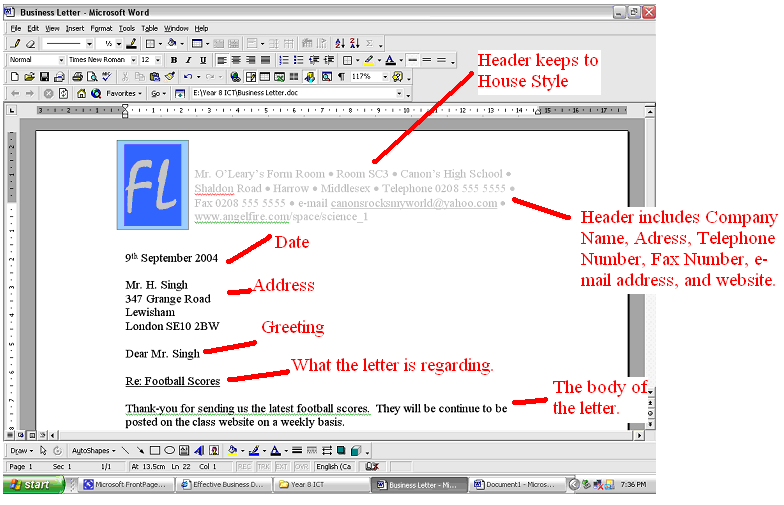Insert a Microsoft Excel worksheet
The height and width of the screenshot is (505, 784).
tap(280, 76)
